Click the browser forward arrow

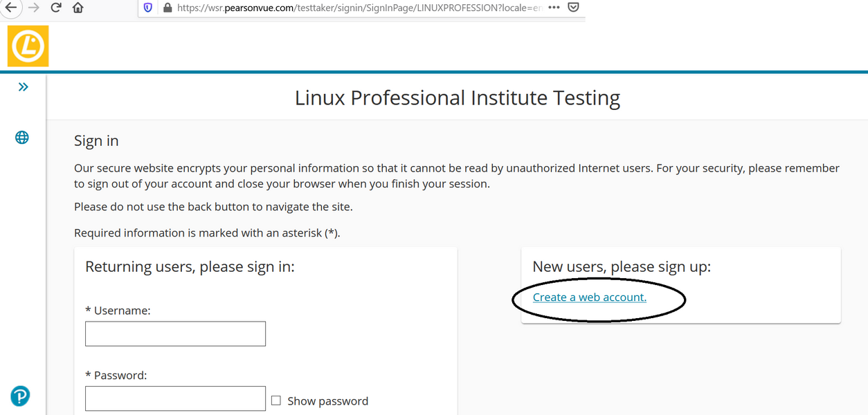(x=33, y=8)
